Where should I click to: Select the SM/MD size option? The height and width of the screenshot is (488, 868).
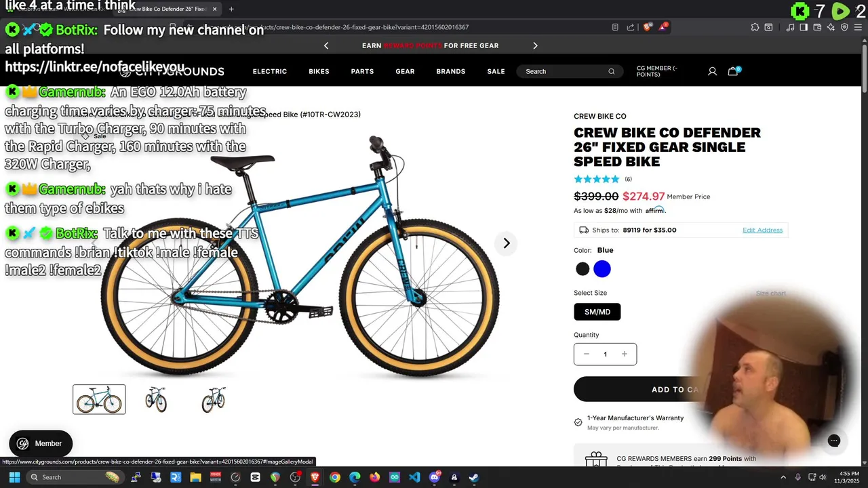(597, 312)
